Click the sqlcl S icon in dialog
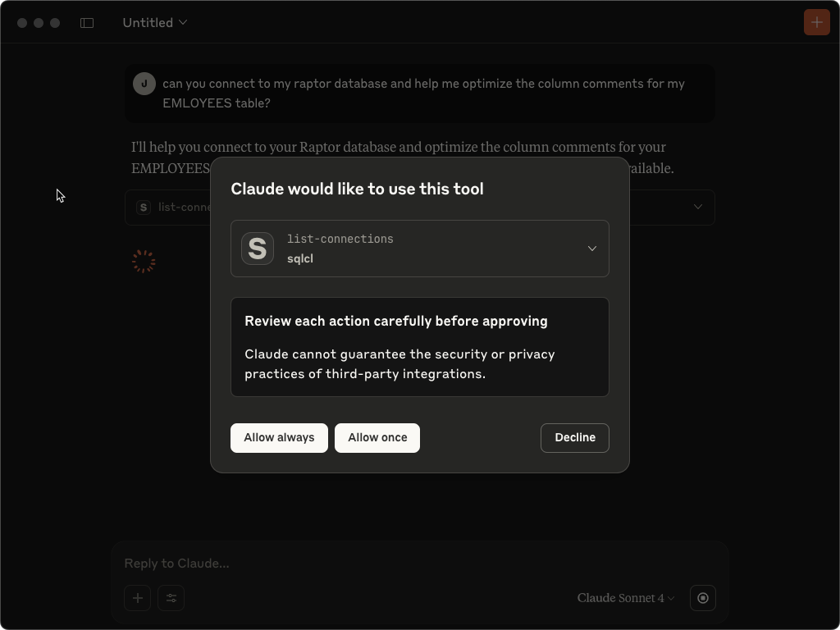This screenshot has height=630, width=840. click(x=258, y=249)
